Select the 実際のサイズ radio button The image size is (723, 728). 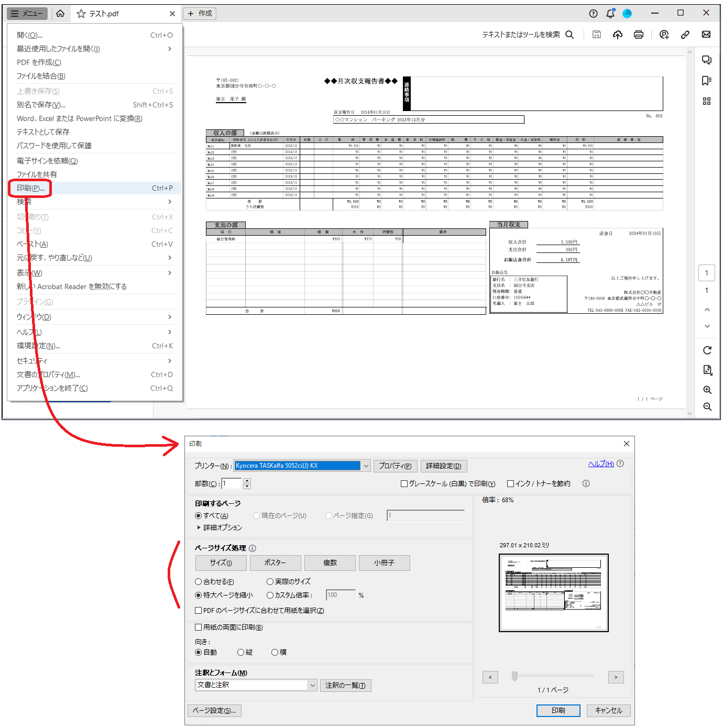point(270,581)
